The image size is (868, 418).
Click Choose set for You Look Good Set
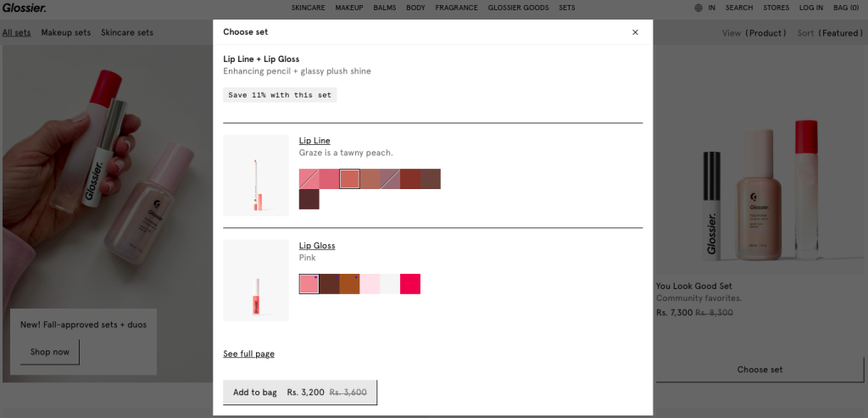[760, 370]
